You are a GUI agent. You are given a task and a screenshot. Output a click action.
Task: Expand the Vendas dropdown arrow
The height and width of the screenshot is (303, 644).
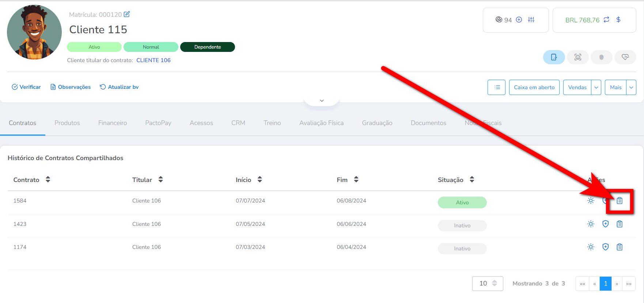click(x=596, y=87)
